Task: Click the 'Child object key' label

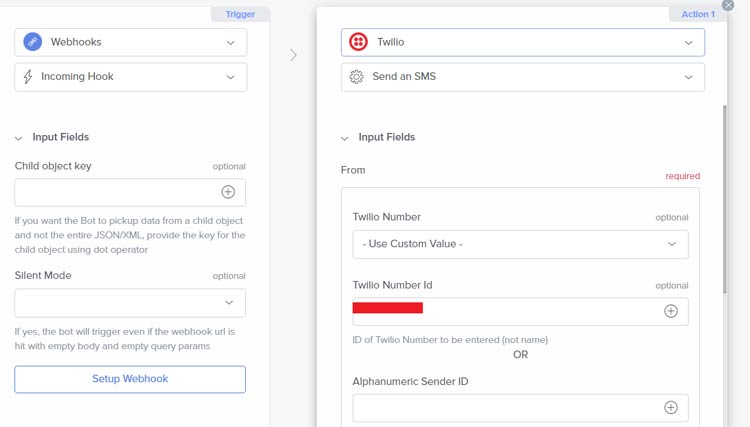Action: [53, 166]
